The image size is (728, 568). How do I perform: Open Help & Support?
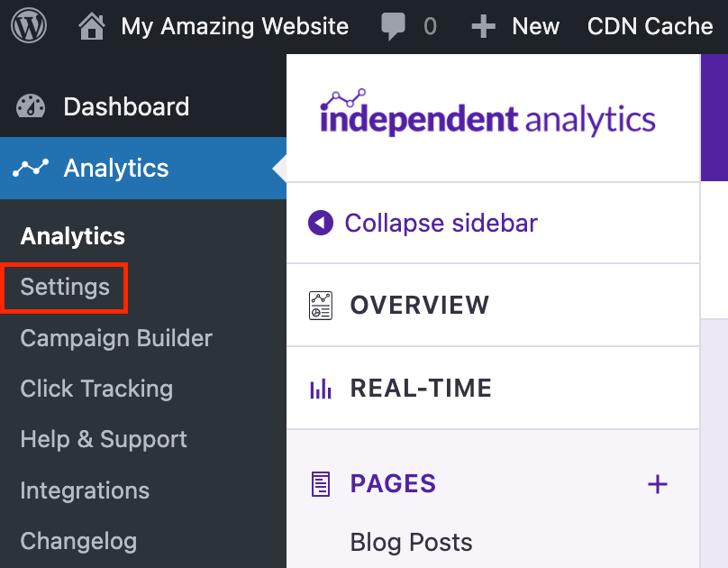pos(103,439)
